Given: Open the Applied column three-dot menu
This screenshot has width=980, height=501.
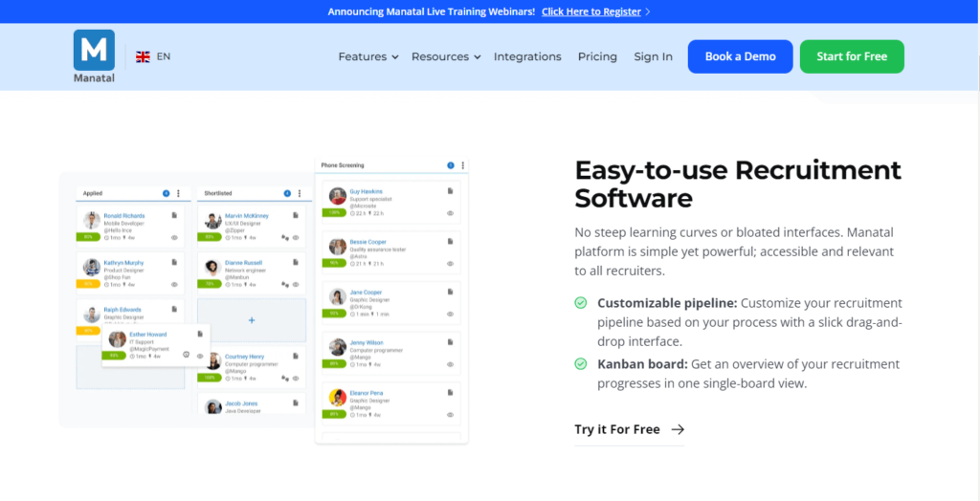Looking at the screenshot, I should (178, 194).
